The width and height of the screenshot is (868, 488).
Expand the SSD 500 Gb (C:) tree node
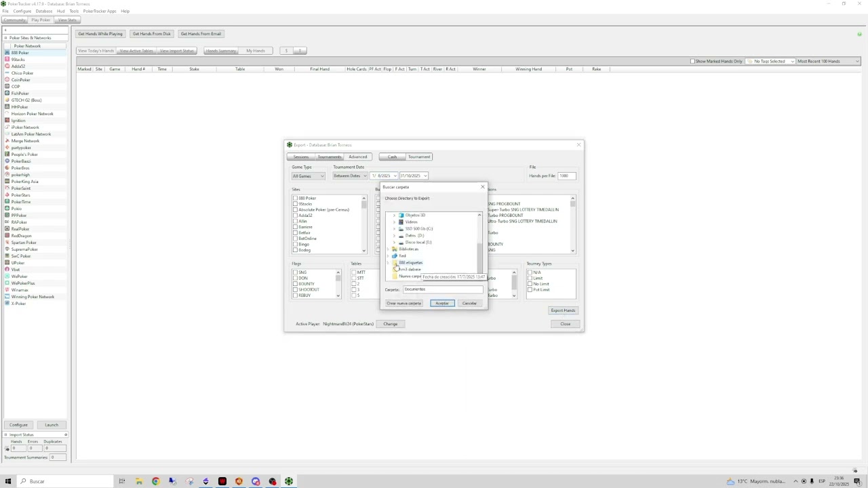coord(394,228)
